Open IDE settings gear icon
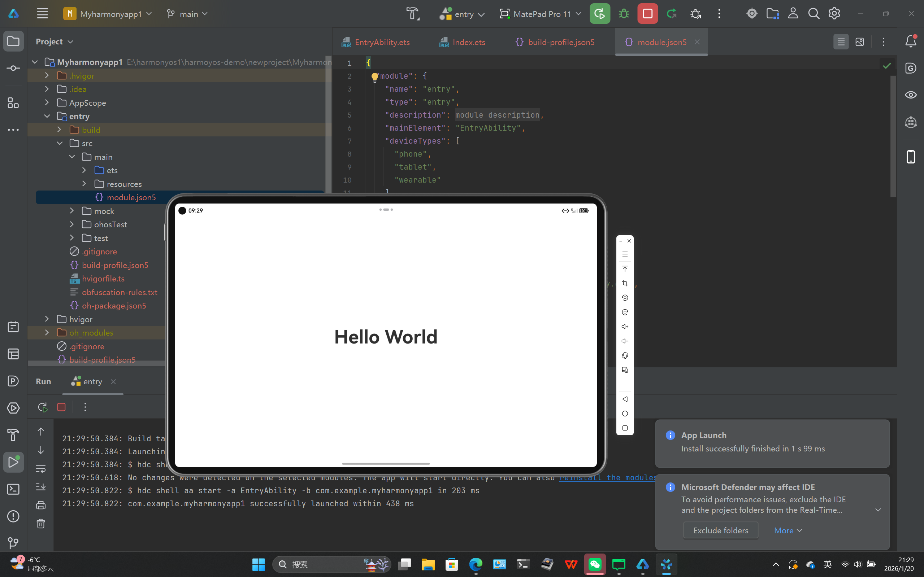Image resolution: width=924 pixels, height=577 pixels. click(834, 14)
